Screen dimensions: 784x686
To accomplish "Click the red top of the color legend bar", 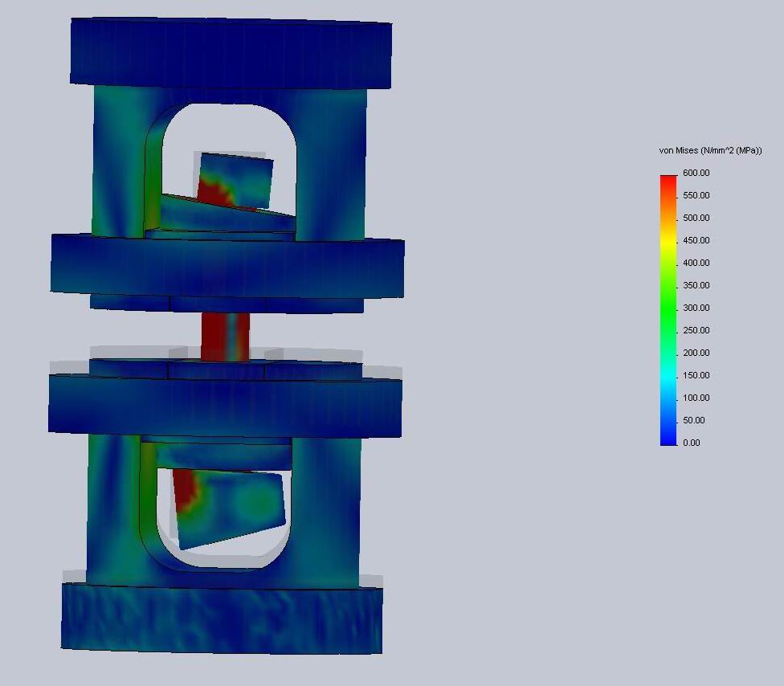I will pyautogui.click(x=668, y=180).
